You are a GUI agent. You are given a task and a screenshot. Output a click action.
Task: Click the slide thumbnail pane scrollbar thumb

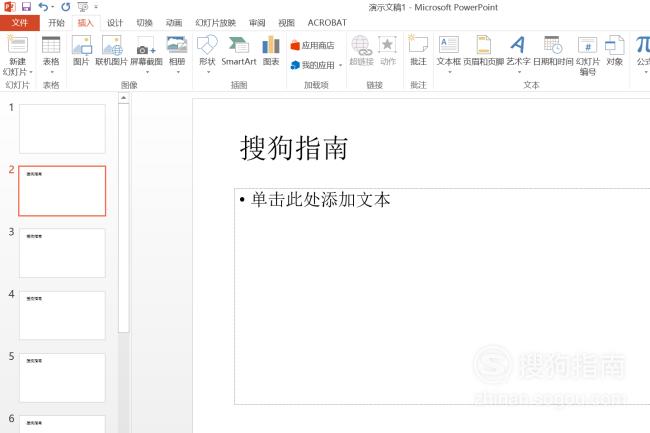pyautogui.click(x=124, y=218)
